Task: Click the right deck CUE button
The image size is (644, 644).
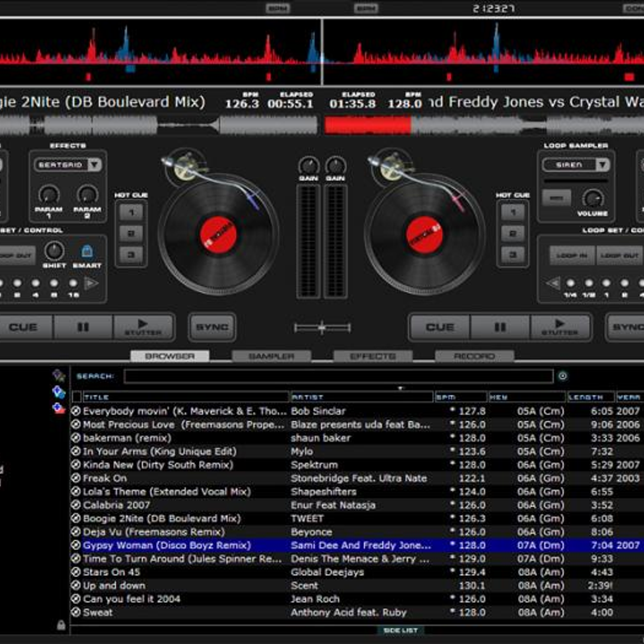Action: coord(440,327)
